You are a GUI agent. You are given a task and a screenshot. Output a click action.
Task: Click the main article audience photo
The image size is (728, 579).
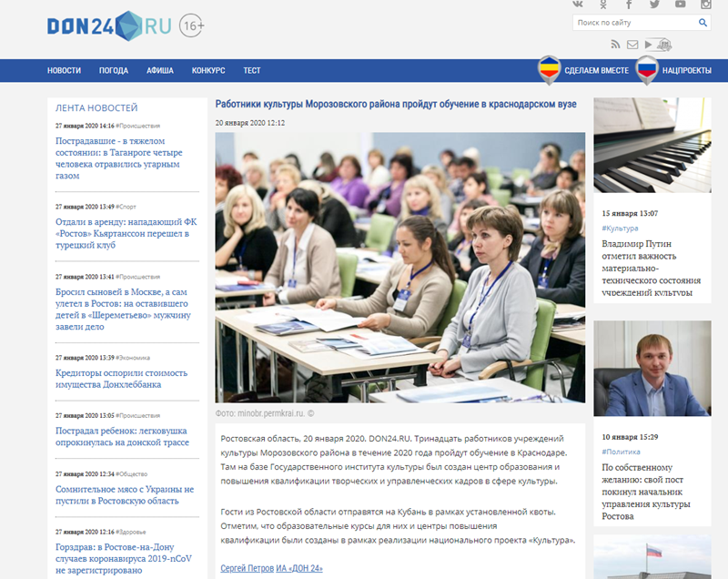(x=399, y=268)
